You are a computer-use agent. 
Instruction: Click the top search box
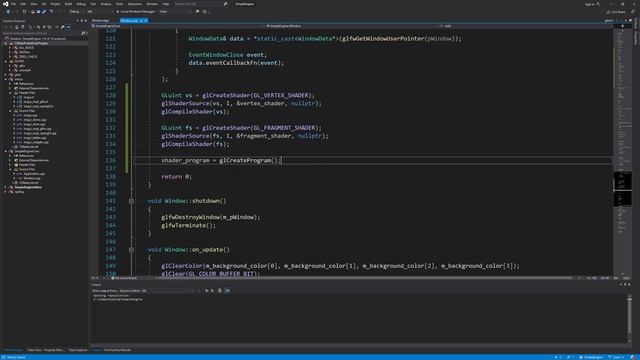[x=200, y=4]
